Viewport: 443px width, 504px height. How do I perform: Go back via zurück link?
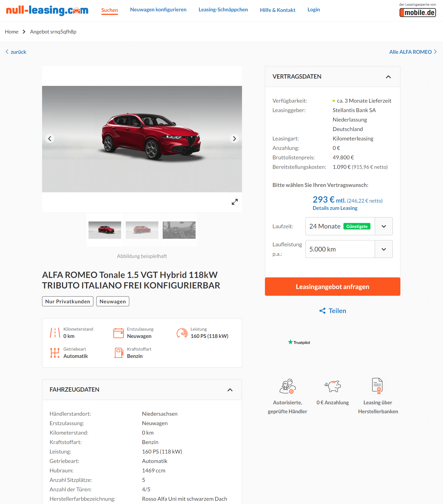16,52
